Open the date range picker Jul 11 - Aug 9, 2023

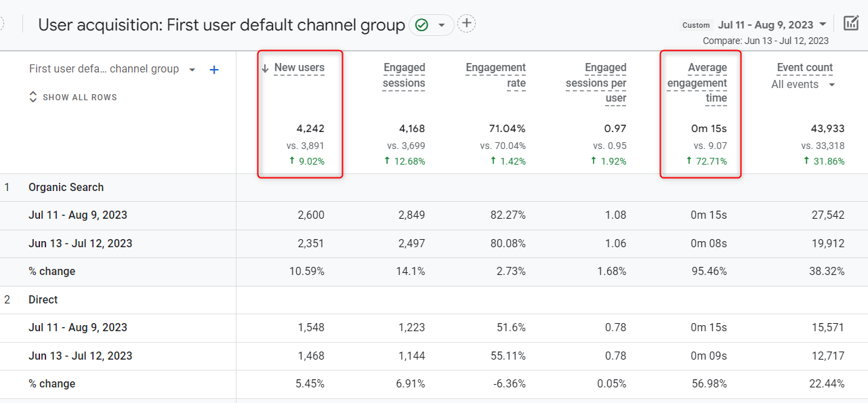click(x=772, y=25)
